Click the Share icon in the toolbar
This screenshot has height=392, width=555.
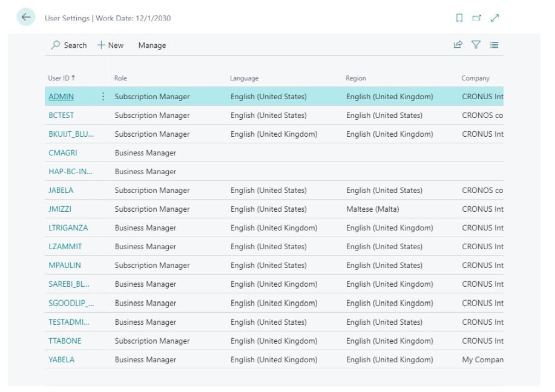point(458,45)
